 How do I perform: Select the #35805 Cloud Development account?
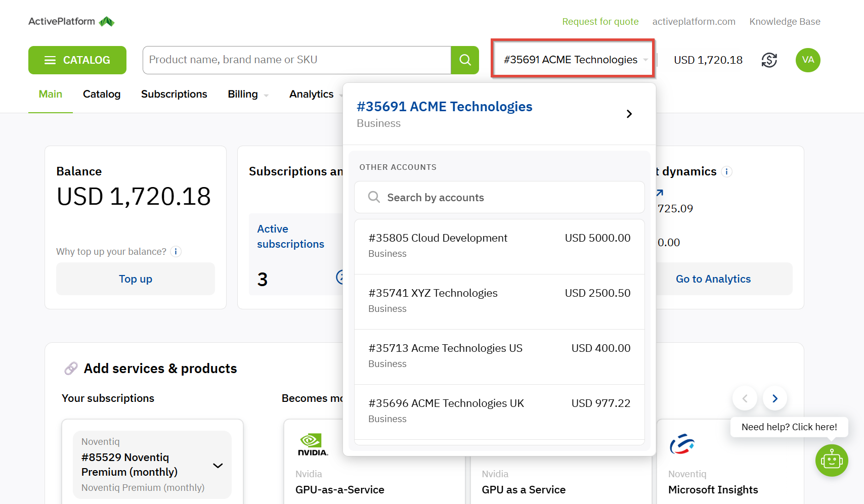pos(499,247)
